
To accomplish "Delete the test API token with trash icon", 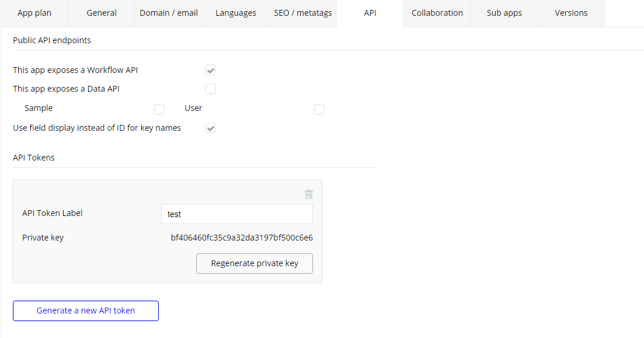I will tap(309, 194).
